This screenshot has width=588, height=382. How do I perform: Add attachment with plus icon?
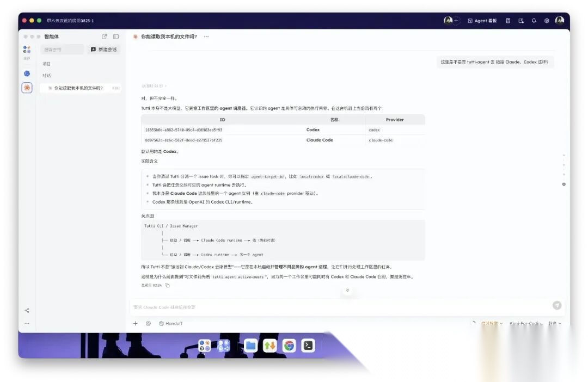tap(136, 323)
